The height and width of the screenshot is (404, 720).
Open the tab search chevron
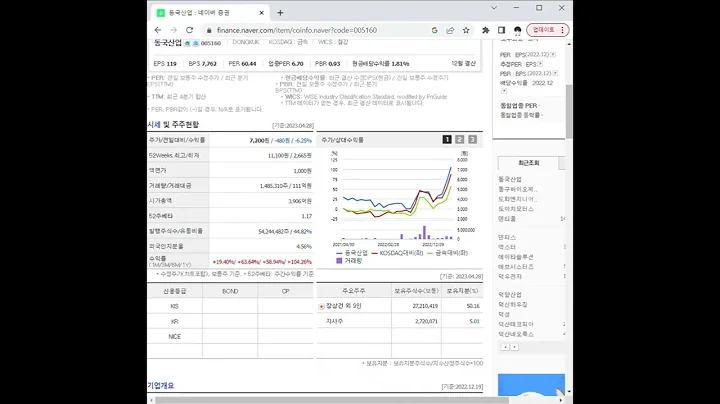[494, 8]
